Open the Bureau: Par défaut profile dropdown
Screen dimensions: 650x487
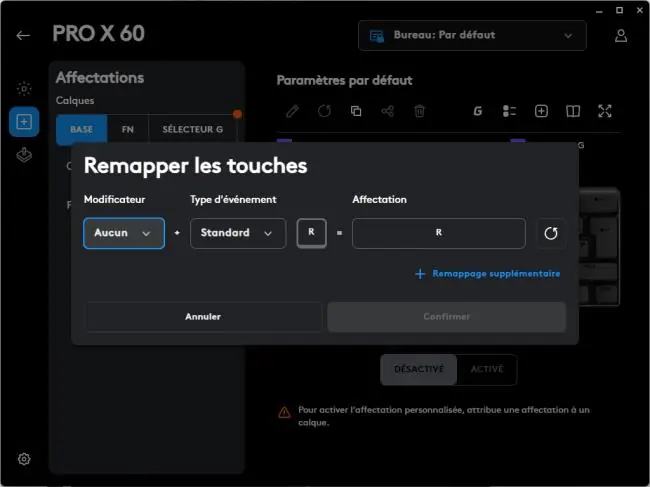pos(472,36)
